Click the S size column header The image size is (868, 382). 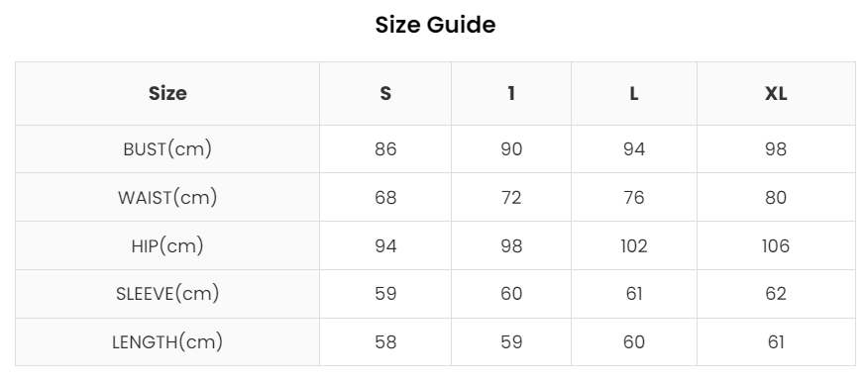385,93
